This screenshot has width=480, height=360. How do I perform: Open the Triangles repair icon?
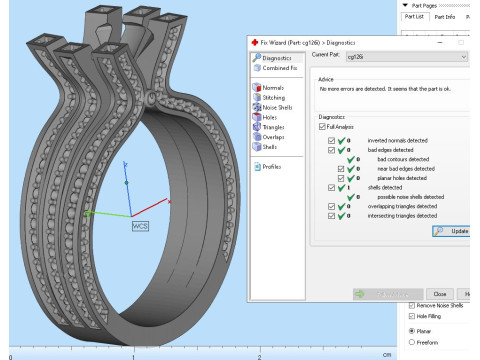(x=257, y=127)
